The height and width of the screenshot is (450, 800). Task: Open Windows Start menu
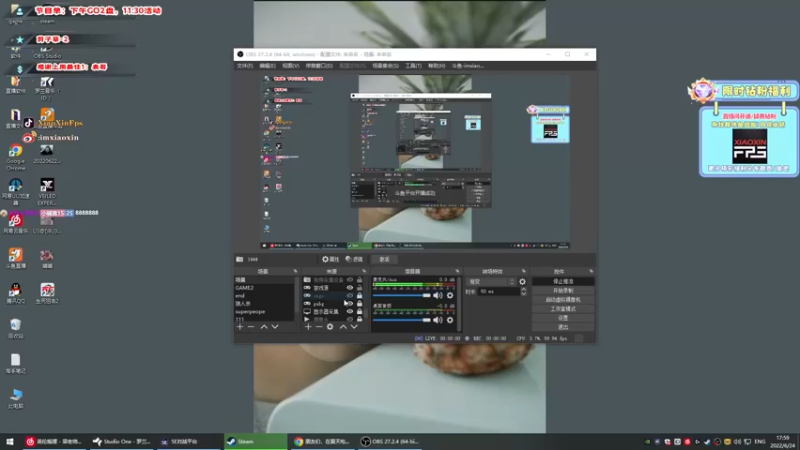[x=10, y=441]
